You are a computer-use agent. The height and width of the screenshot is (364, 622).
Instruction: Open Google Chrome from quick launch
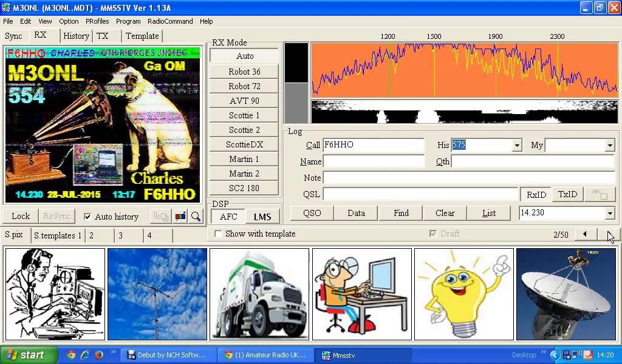[72, 355]
